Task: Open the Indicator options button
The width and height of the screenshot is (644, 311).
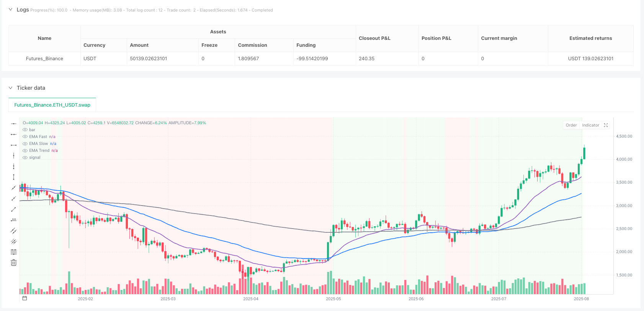Action: [590, 125]
